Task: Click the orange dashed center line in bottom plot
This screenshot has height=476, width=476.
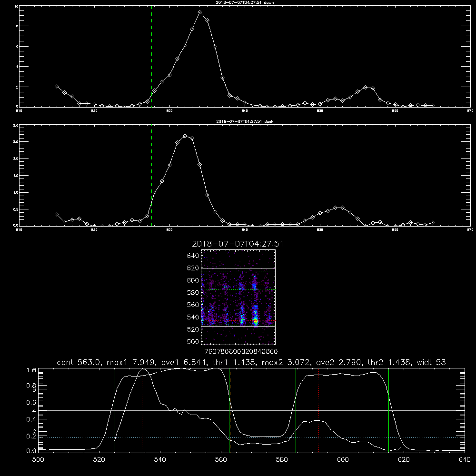Action: [x=230, y=410]
